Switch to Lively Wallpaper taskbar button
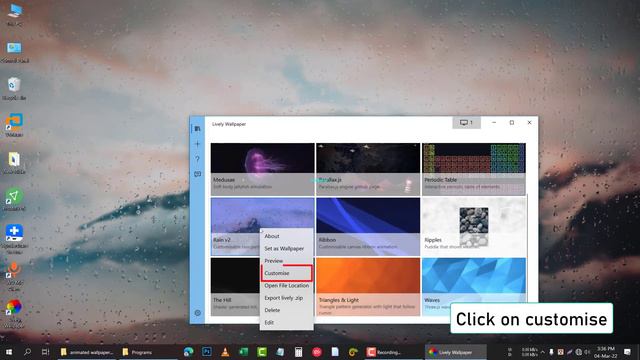The image size is (640, 360). [x=456, y=352]
